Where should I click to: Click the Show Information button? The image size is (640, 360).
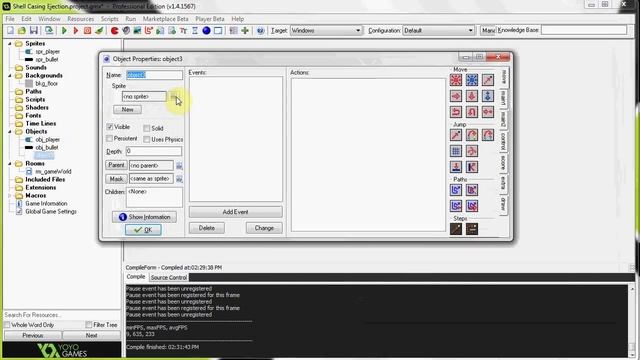coord(144,217)
